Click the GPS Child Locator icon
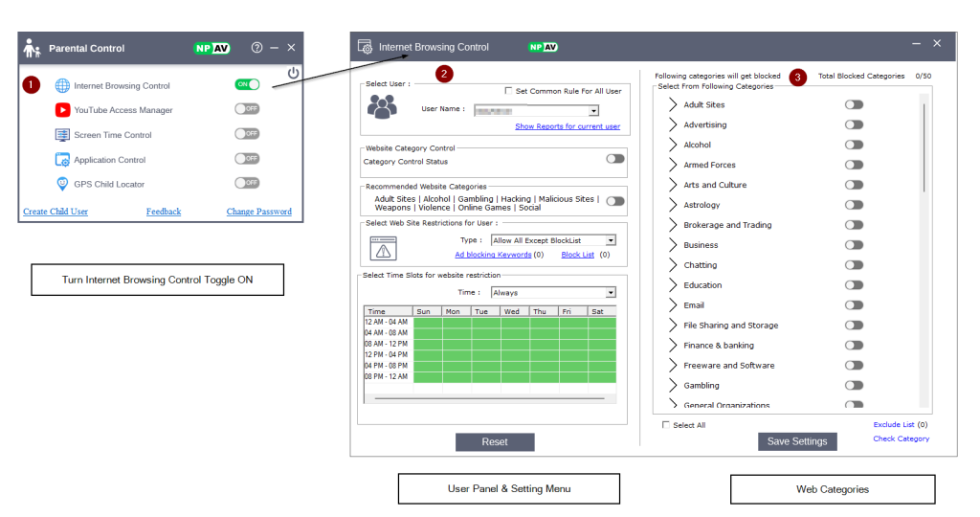This screenshot has width=980, height=517. (62, 184)
